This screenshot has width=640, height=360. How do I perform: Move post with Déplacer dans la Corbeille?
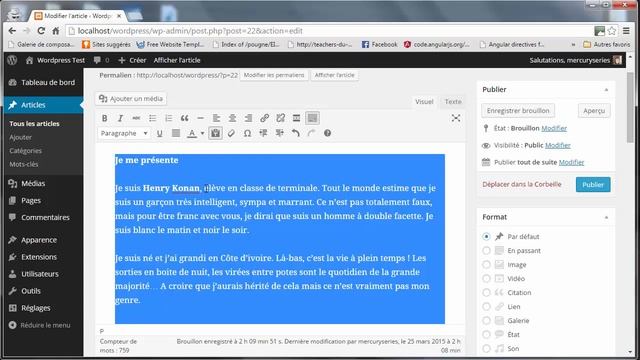pyautogui.click(x=522, y=184)
